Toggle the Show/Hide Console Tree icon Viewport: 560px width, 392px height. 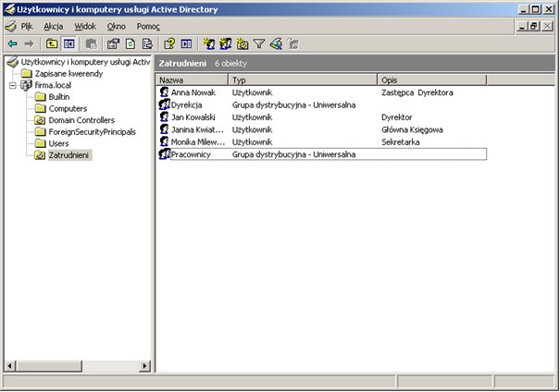(68, 43)
